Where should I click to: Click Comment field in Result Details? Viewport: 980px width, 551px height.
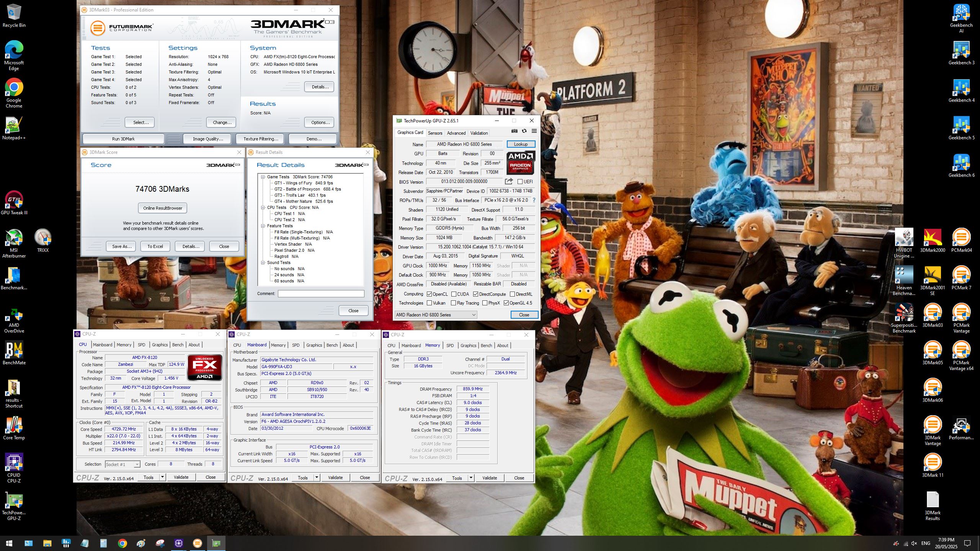tap(321, 293)
